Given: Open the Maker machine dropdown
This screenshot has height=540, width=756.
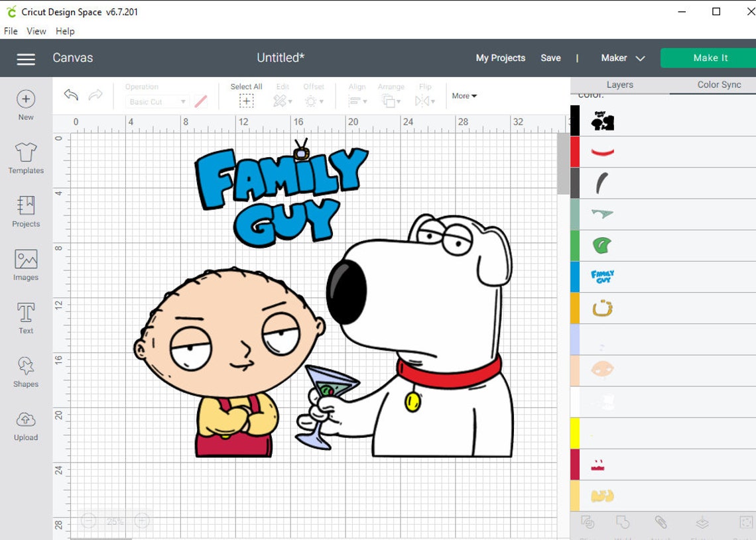Looking at the screenshot, I should (x=621, y=58).
